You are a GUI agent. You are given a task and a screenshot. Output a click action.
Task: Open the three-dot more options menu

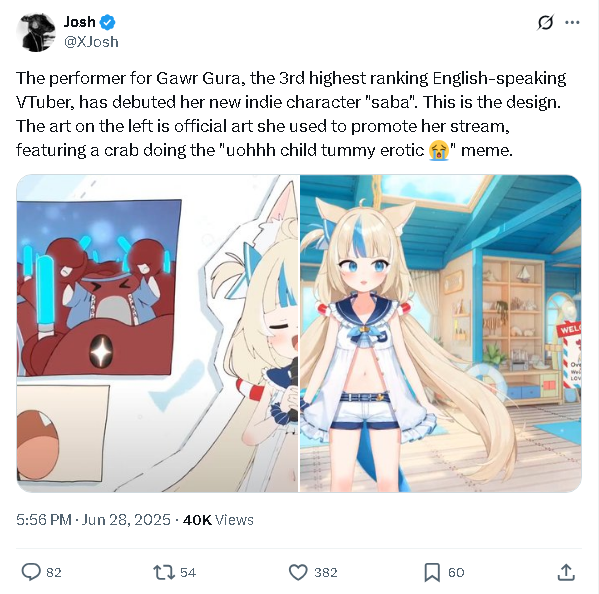[572, 23]
